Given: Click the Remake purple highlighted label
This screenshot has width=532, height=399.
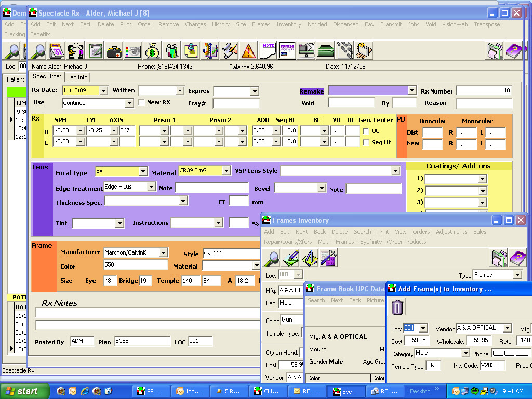Looking at the screenshot, I should coord(312,91).
